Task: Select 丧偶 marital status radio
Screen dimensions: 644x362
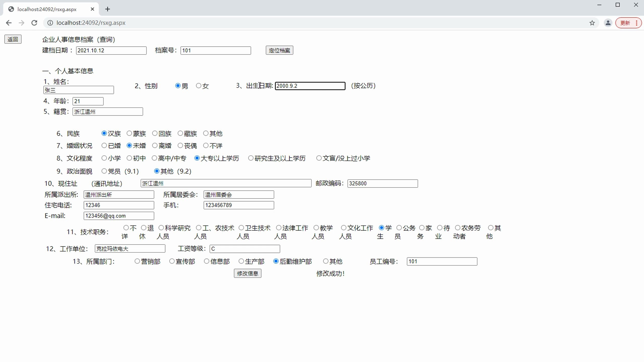Action: click(x=180, y=145)
